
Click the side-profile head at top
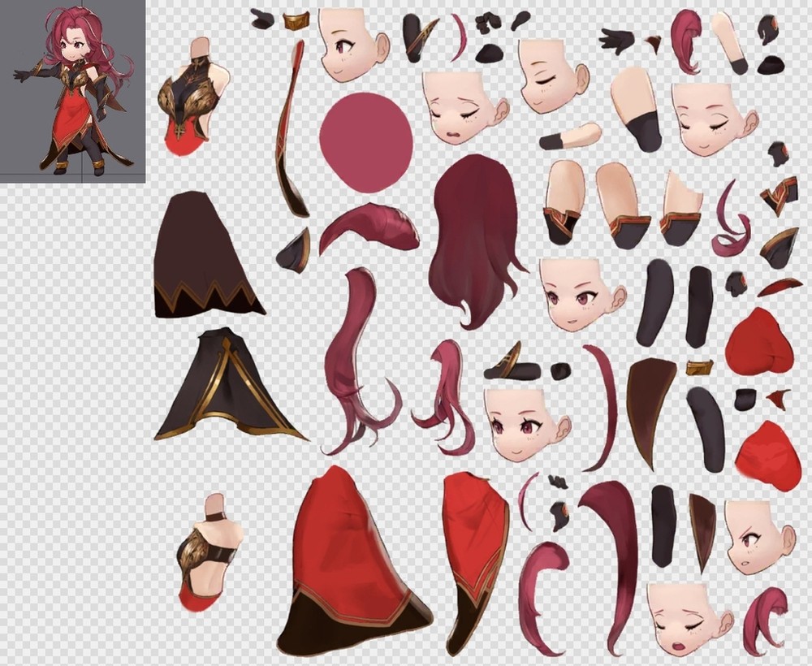click(x=349, y=45)
